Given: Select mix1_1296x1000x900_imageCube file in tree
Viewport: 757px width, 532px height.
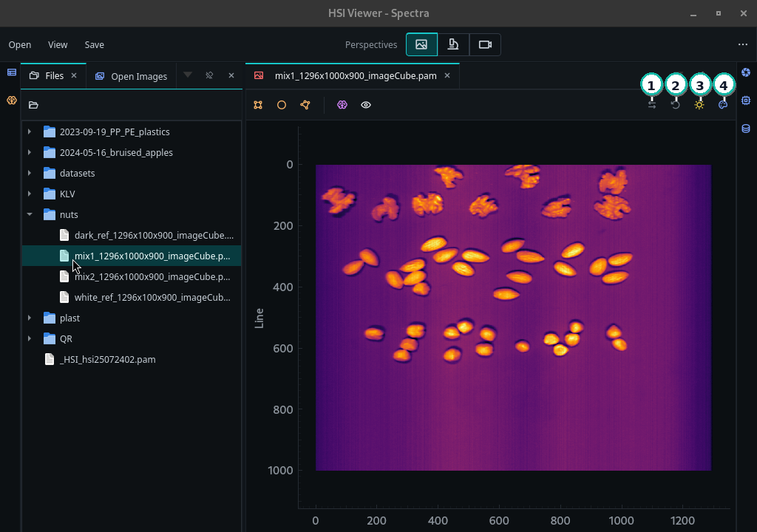Looking at the screenshot, I should (152, 256).
